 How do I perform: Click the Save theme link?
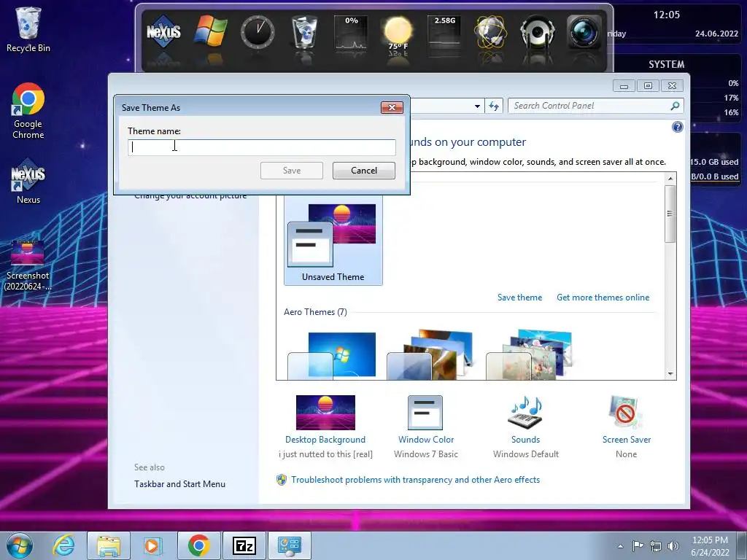pos(519,297)
